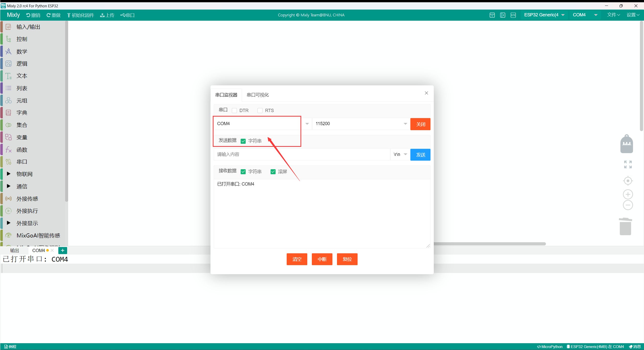Image resolution: width=644 pixels, height=350 pixels.
Task: Click the code view icon in header
Action: [513, 15]
